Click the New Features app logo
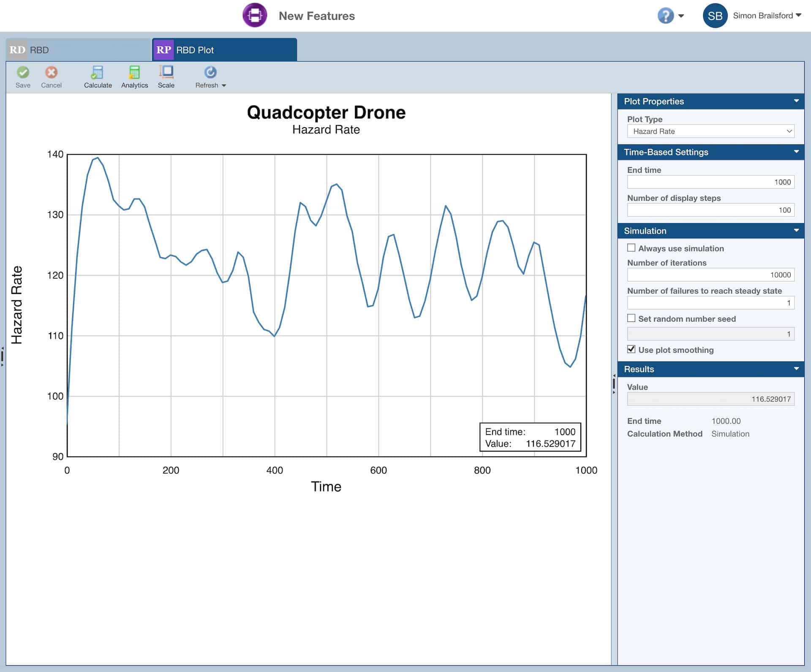 tap(254, 15)
